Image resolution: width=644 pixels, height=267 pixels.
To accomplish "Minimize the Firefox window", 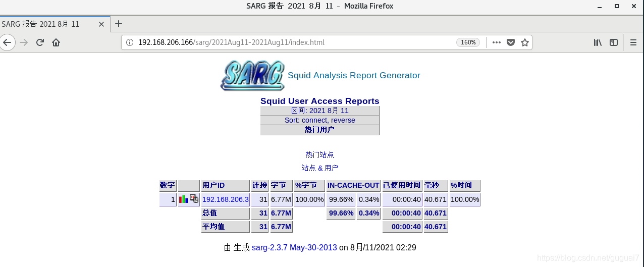I will 600,6.
